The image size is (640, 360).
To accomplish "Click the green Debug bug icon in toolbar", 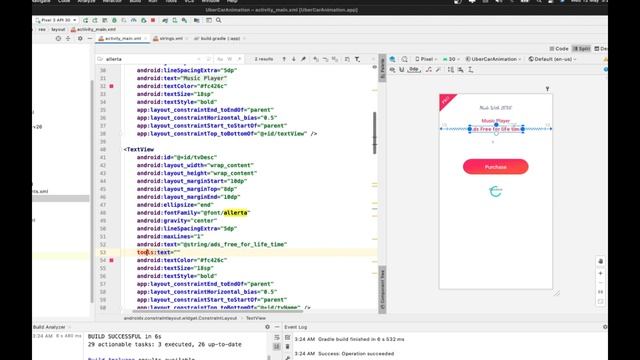I will (114, 20).
